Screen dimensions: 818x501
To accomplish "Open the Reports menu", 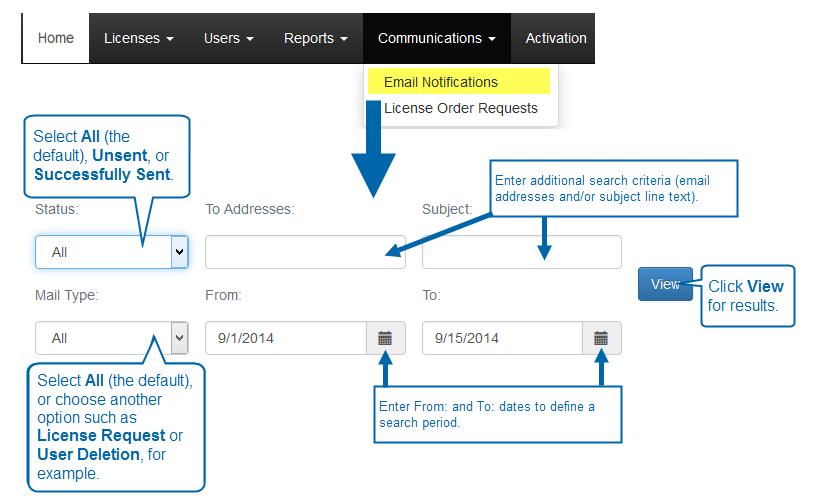I will pos(315,38).
